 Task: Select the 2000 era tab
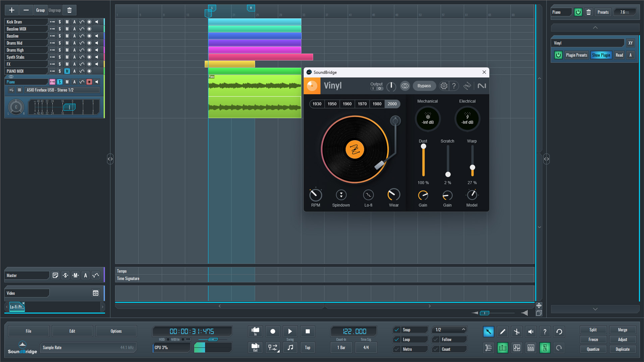click(392, 104)
